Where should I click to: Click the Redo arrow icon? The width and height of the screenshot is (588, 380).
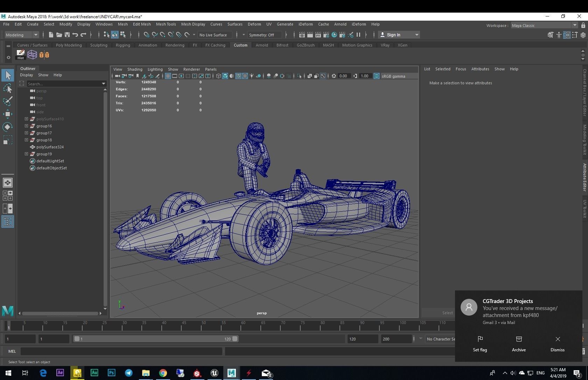(83, 35)
